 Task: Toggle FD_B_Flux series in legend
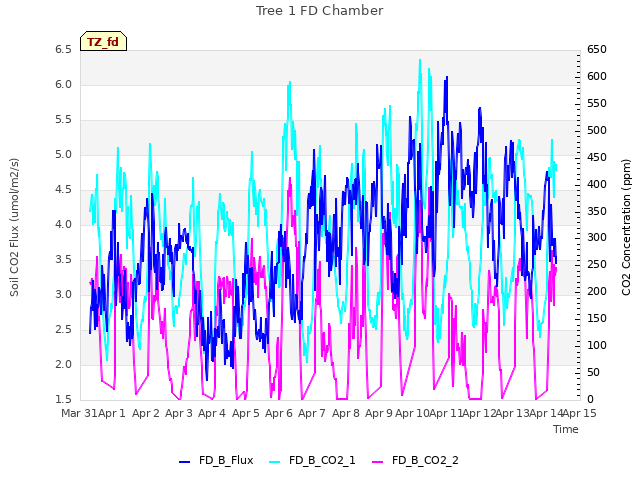click(x=216, y=460)
